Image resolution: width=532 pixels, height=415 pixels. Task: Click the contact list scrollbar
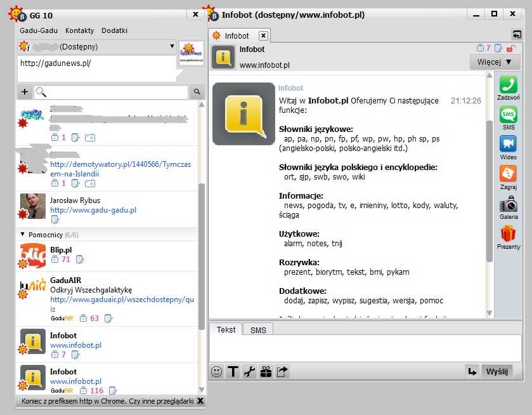(x=202, y=256)
